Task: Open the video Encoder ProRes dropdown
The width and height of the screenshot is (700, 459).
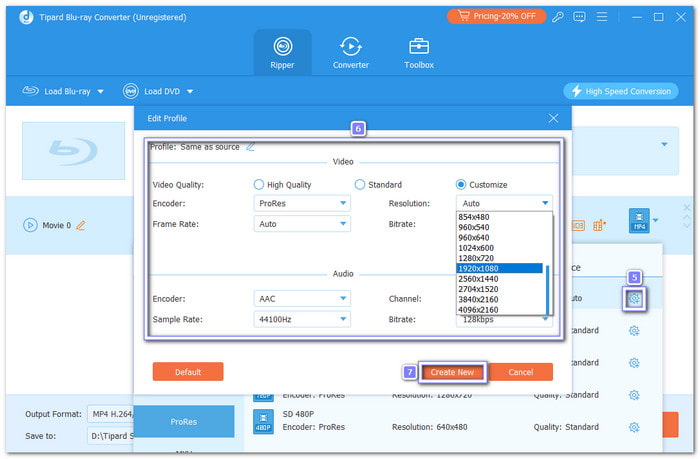Action: 302,203
